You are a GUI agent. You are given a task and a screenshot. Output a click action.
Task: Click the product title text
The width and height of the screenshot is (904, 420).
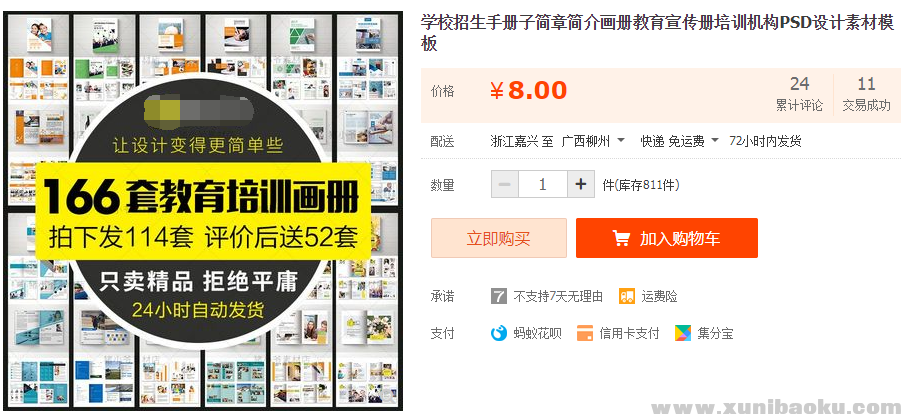tap(657, 33)
